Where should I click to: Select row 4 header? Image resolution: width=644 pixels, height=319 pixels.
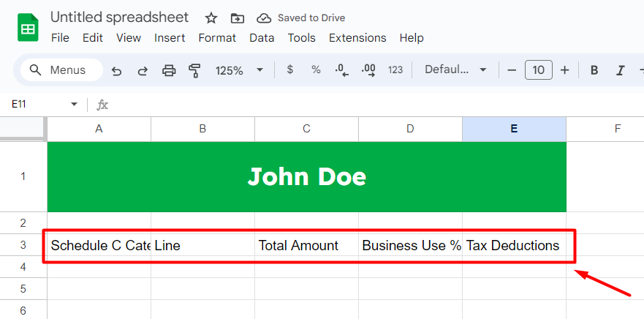23,267
